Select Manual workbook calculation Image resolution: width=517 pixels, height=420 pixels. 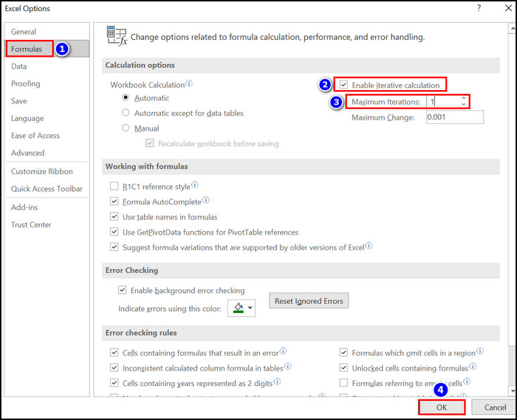tap(126, 128)
